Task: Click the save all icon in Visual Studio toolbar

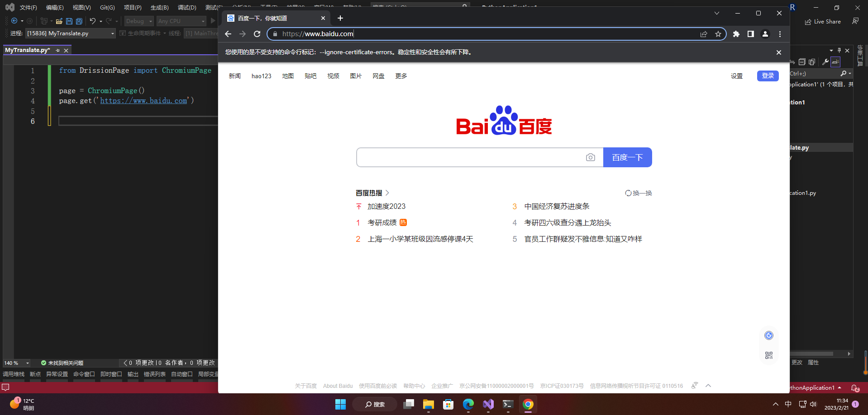Action: tap(79, 21)
